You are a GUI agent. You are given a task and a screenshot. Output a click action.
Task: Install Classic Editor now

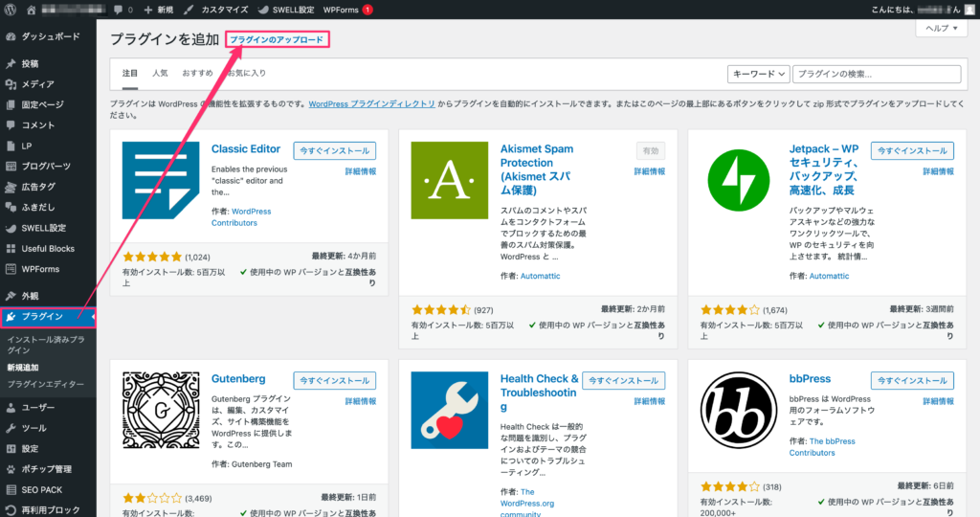click(x=334, y=150)
